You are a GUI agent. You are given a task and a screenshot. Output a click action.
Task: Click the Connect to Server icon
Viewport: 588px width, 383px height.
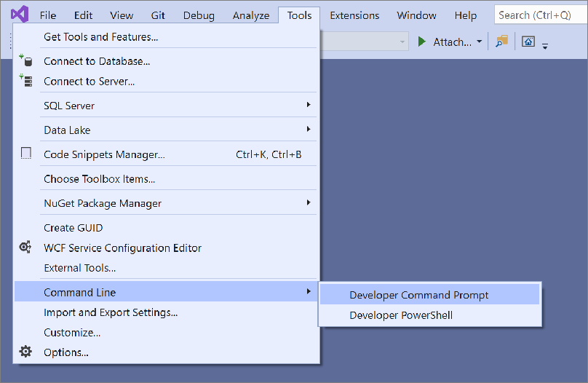pyautogui.click(x=26, y=81)
